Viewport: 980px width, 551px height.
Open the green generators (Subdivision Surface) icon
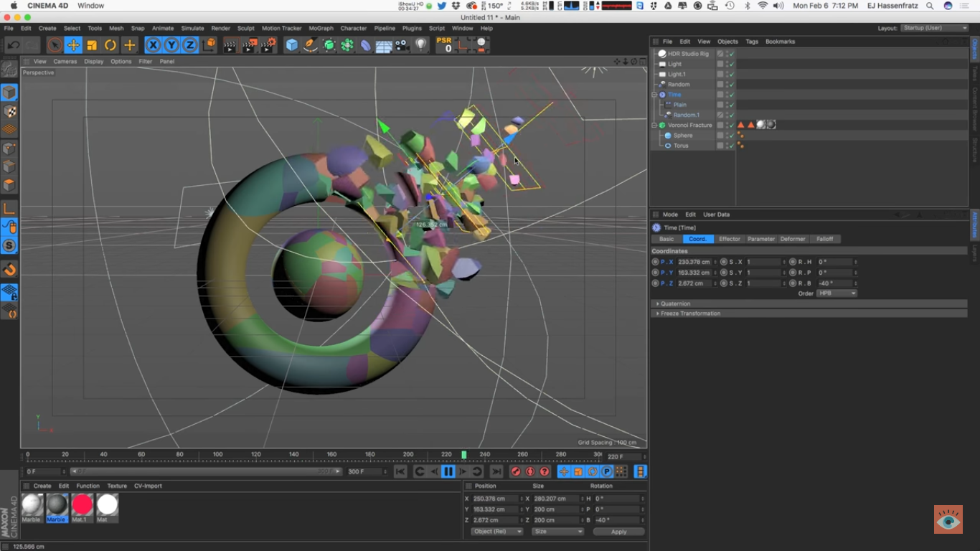pyautogui.click(x=329, y=45)
